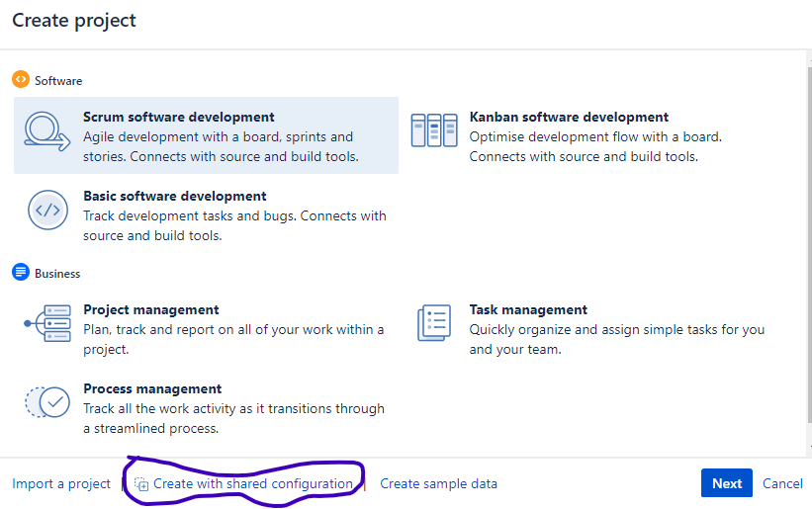Open the Create sample data link

(438, 483)
